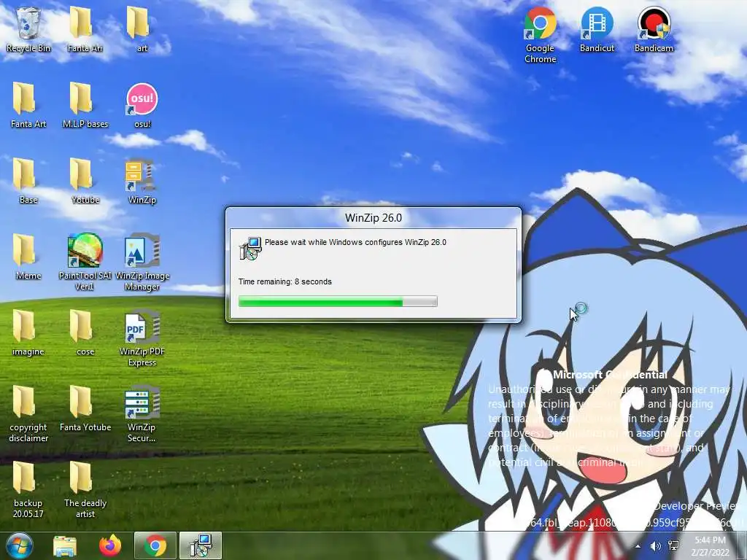The width and height of the screenshot is (747, 560).
Task: Launch PaintTool SAI Ver.1 shortcut
Action: pyautogui.click(x=85, y=262)
